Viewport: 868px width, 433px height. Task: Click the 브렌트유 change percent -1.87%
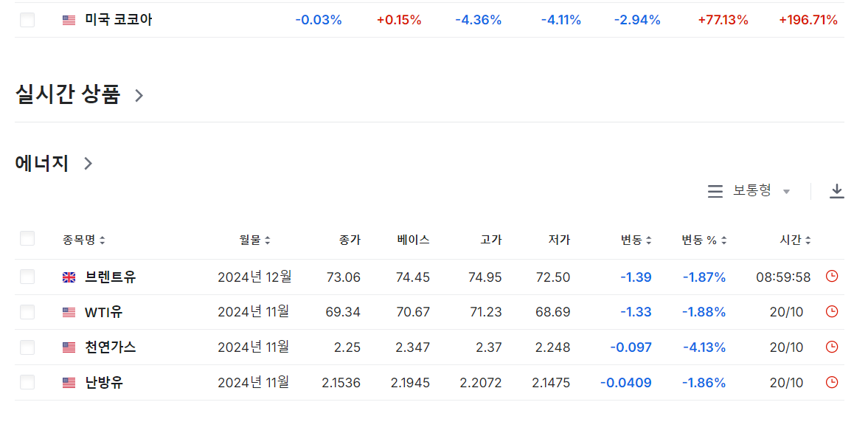(x=704, y=277)
